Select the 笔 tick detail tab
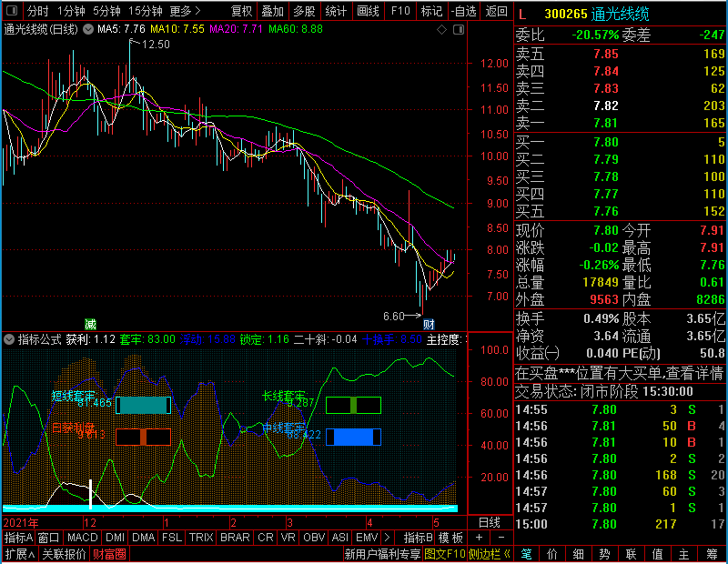728x564 pixels. [526, 554]
